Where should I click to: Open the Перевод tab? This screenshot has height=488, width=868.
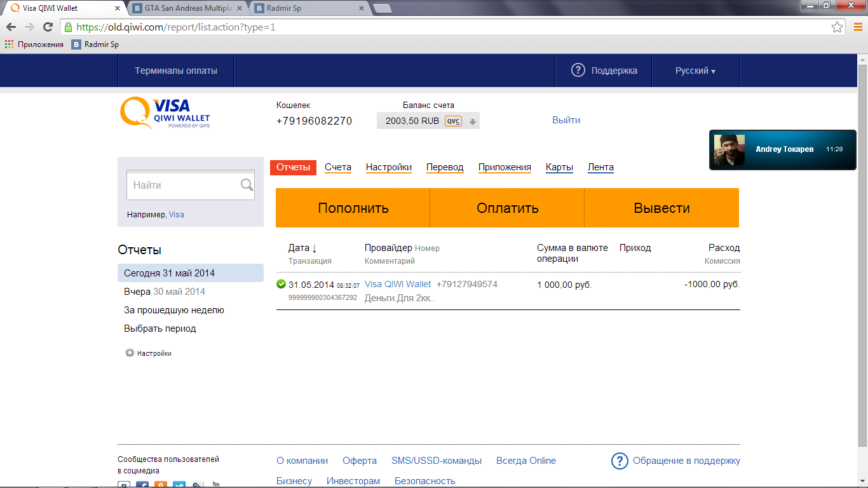(445, 167)
